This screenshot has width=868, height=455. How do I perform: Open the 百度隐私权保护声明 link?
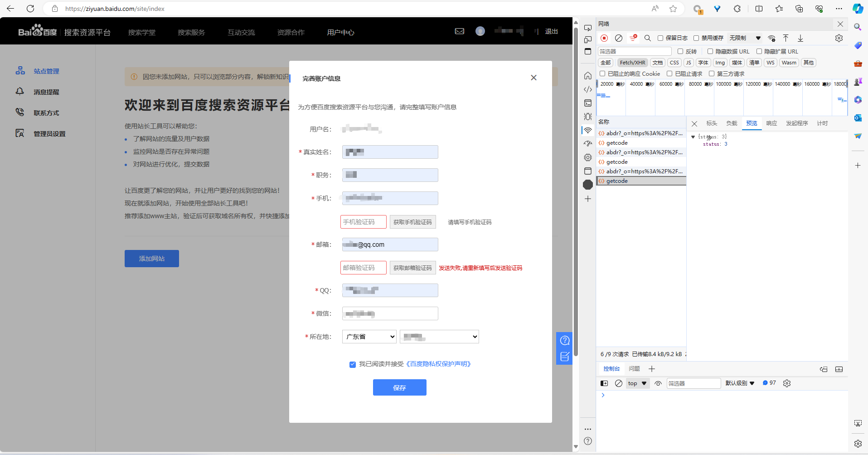(x=438, y=364)
